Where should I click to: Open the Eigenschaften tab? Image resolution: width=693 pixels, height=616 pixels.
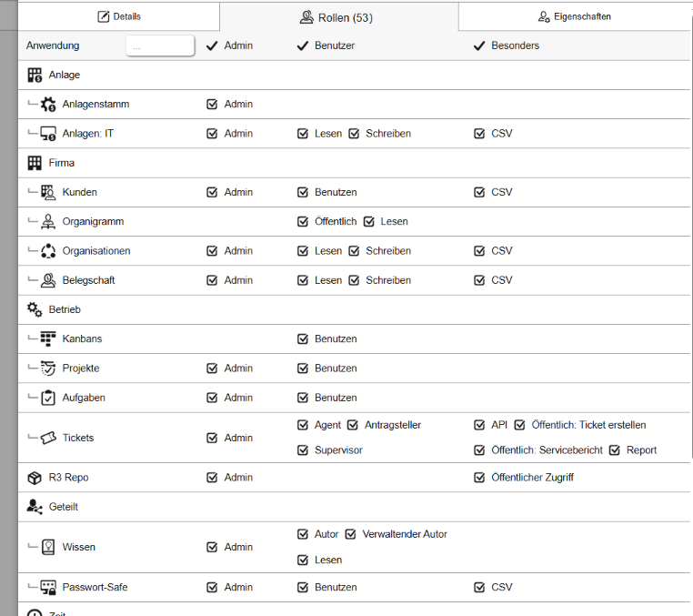575,16
